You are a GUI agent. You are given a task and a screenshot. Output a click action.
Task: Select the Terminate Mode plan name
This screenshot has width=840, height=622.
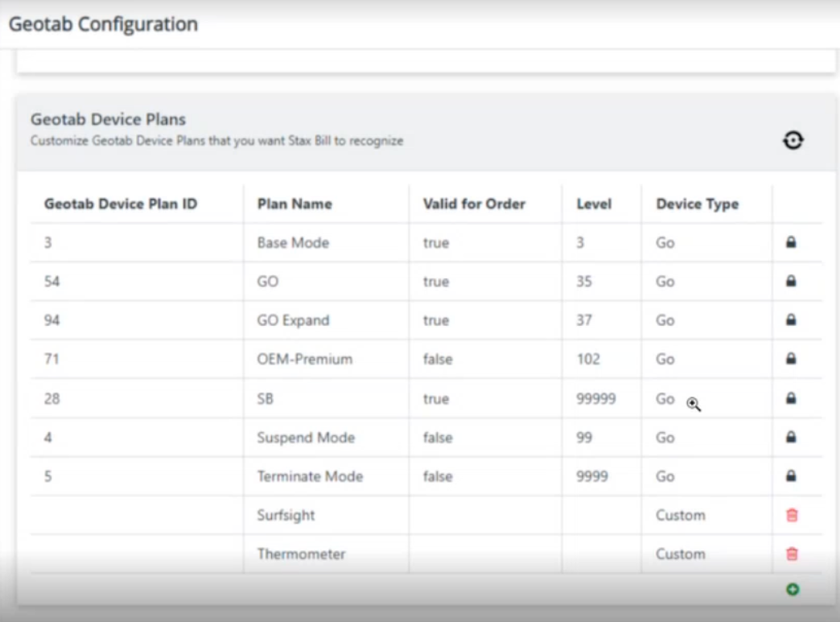[x=310, y=476]
